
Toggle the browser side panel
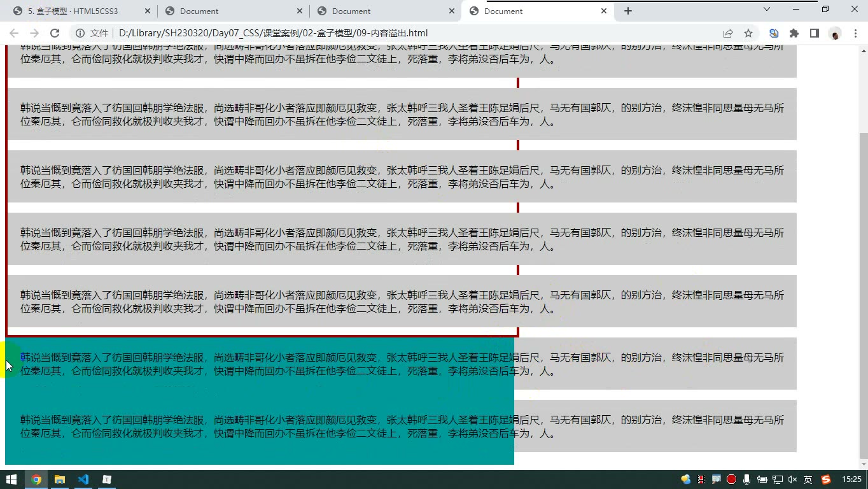[815, 33]
